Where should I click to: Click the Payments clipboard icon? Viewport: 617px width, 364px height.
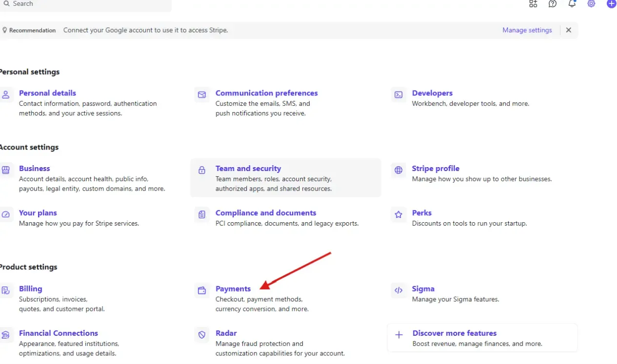point(201,290)
